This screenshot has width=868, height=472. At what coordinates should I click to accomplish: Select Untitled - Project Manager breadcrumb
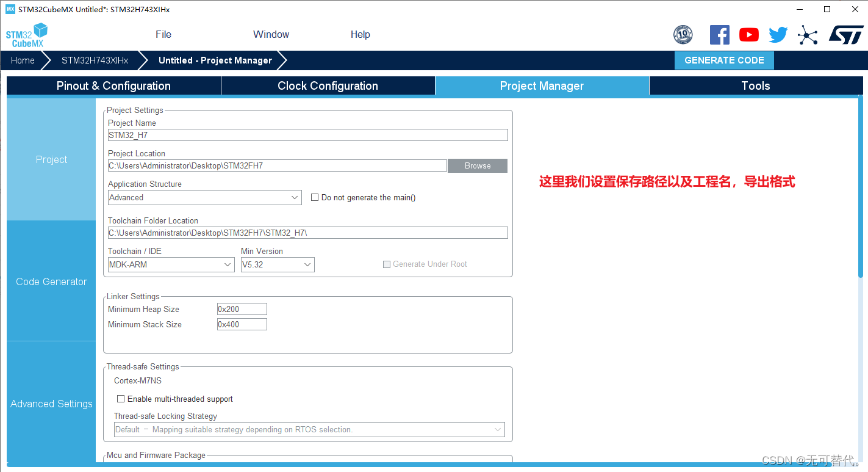(215, 60)
